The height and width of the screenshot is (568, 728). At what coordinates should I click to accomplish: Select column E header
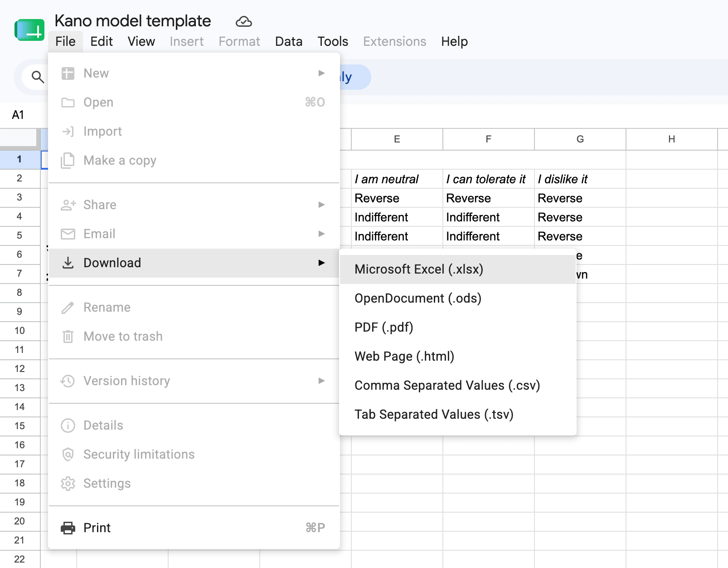click(x=397, y=139)
